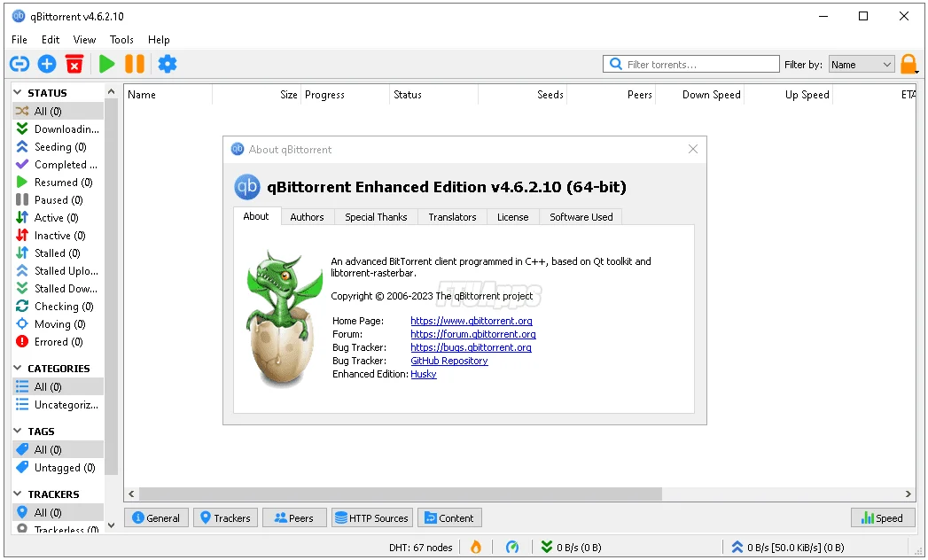Screen dimensions: 928x560
Task: Select the Inactive (0) status filter
Action: pyautogui.click(x=58, y=236)
